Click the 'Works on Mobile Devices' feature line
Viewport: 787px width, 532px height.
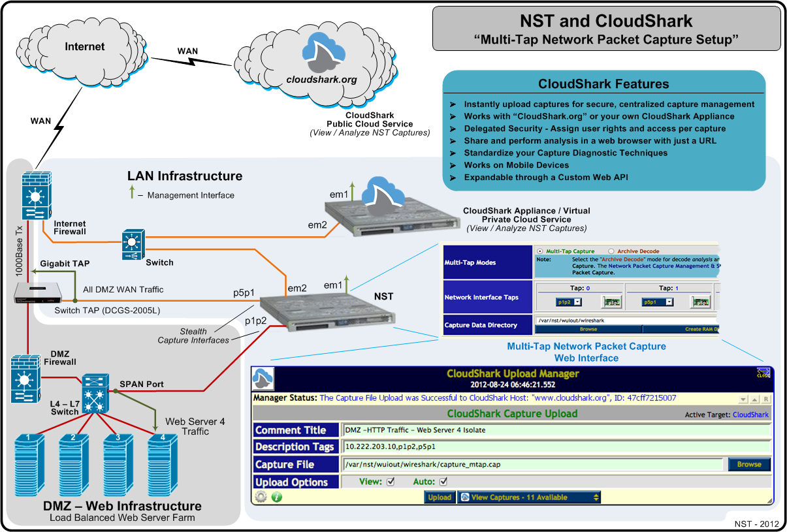point(517,165)
